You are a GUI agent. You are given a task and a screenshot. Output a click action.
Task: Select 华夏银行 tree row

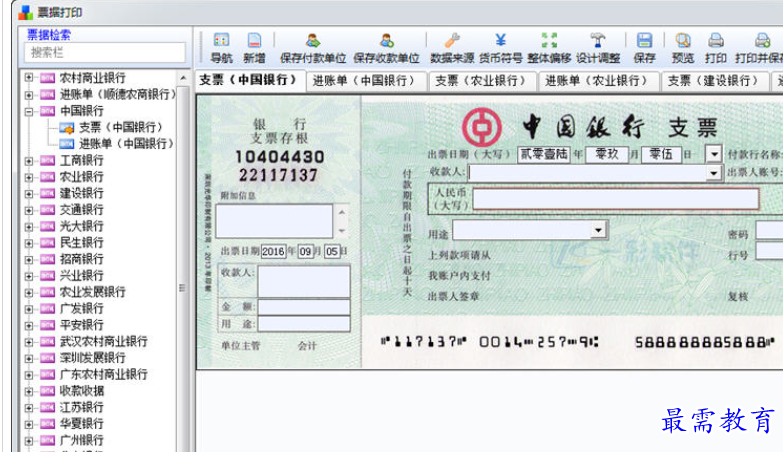pyautogui.click(x=82, y=424)
